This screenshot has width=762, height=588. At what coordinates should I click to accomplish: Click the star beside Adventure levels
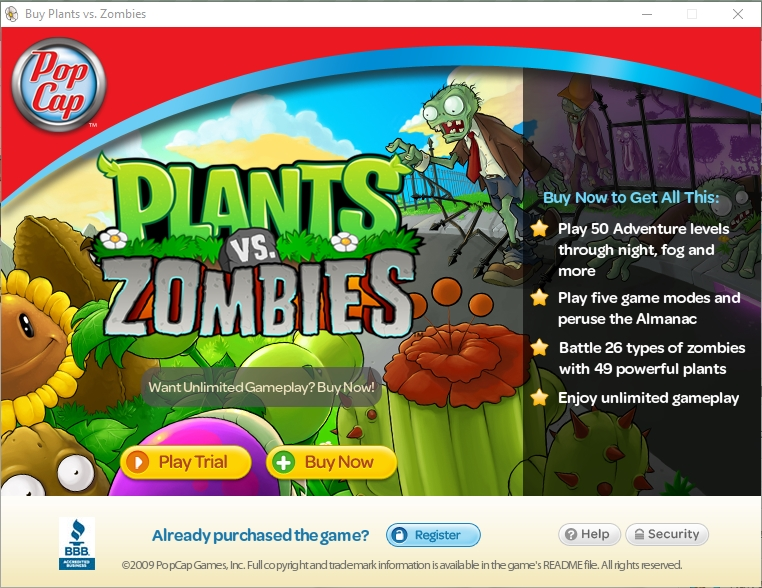pyautogui.click(x=539, y=228)
